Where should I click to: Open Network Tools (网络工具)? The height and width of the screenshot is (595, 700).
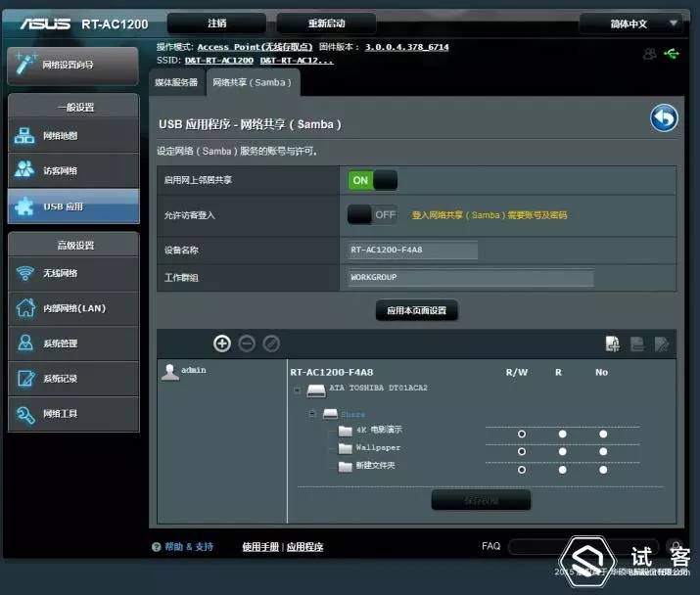coord(73,414)
